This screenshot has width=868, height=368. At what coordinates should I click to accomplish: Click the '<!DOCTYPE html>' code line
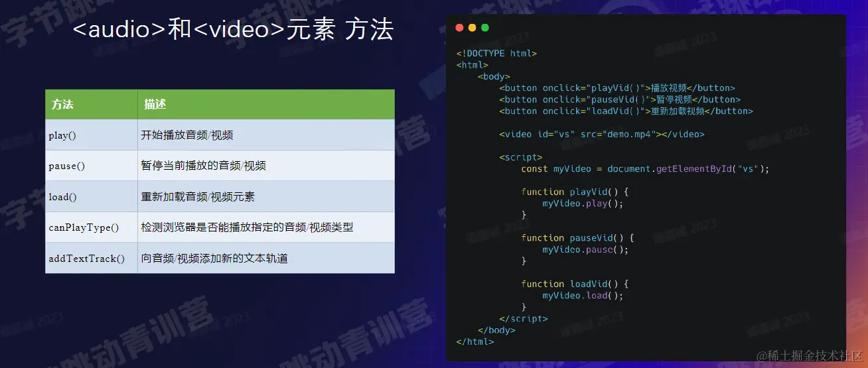[x=496, y=54]
